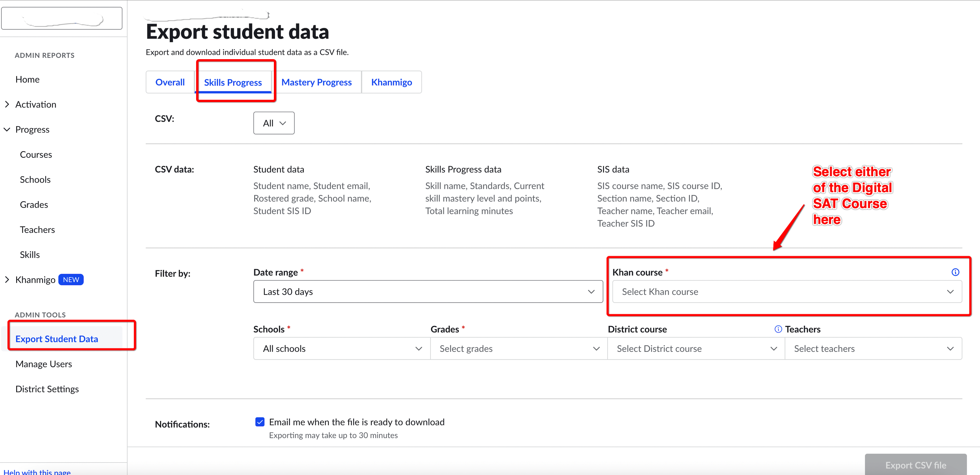Open the Teachers progress report
Viewport: 980px width, 475px height.
coord(37,230)
